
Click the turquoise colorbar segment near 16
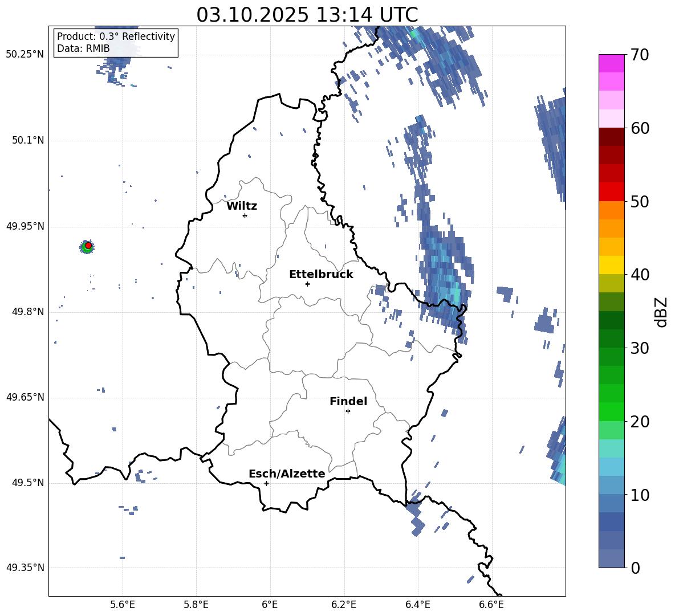(x=612, y=448)
